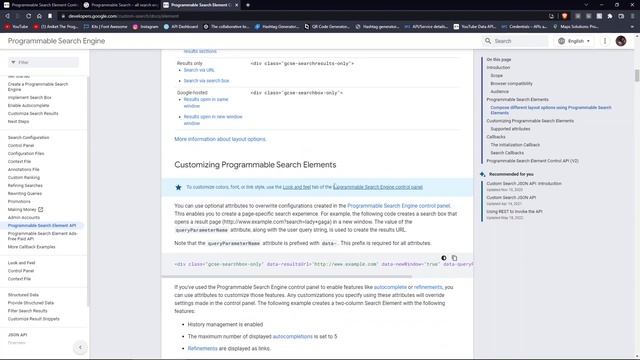Click Results open in new window link

[x=213, y=120]
